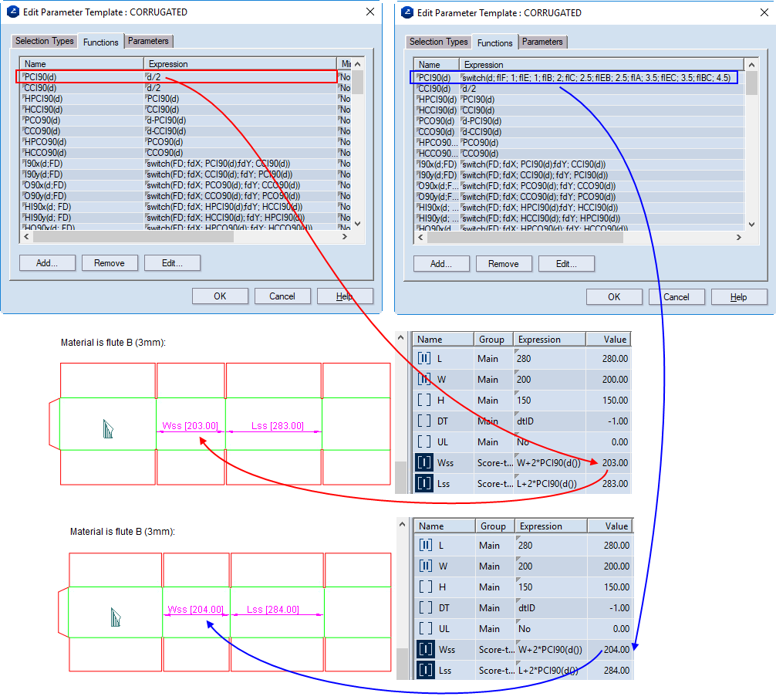Click the DT parameter icon in the lower table
This screenshot has width=776, height=700.
[425, 607]
